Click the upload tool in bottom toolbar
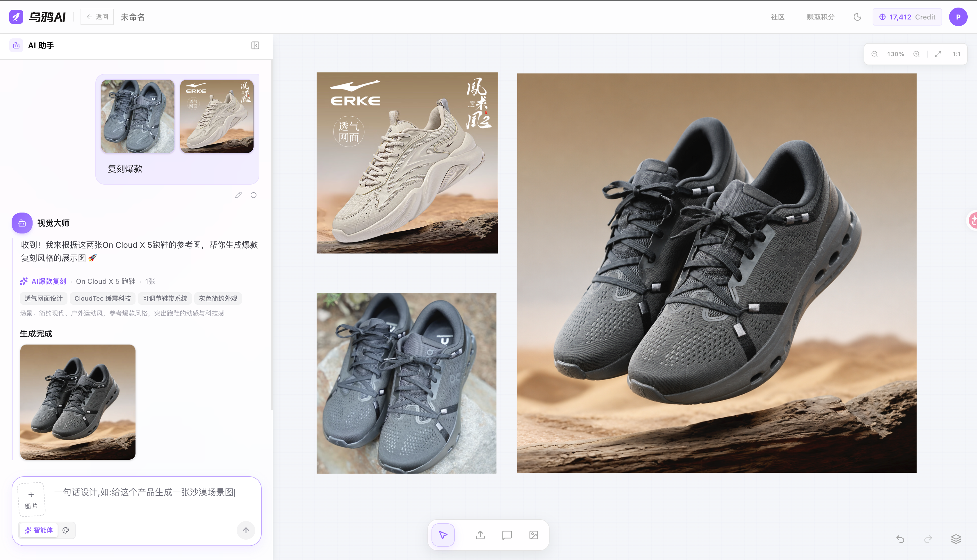This screenshot has height=560, width=977. tap(480, 535)
